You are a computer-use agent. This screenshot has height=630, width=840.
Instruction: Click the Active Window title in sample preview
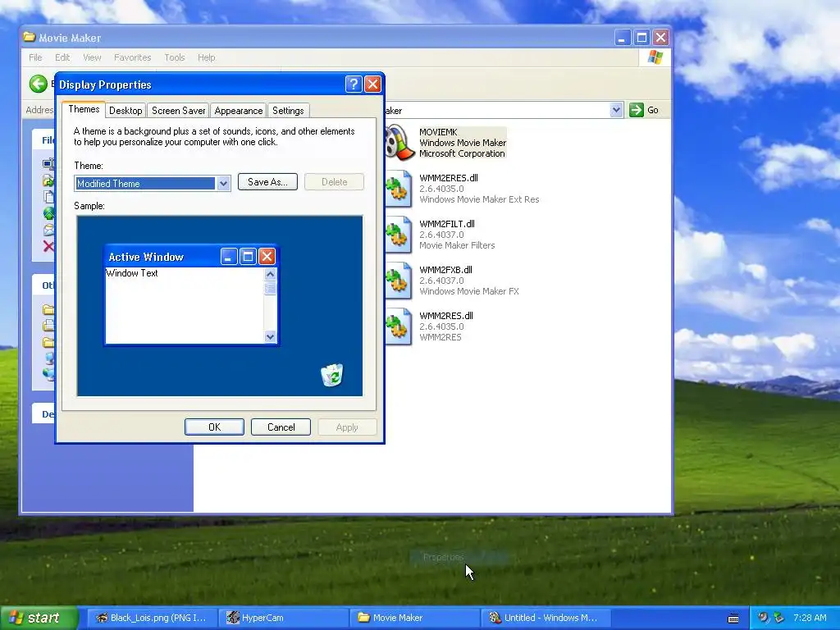tap(146, 257)
